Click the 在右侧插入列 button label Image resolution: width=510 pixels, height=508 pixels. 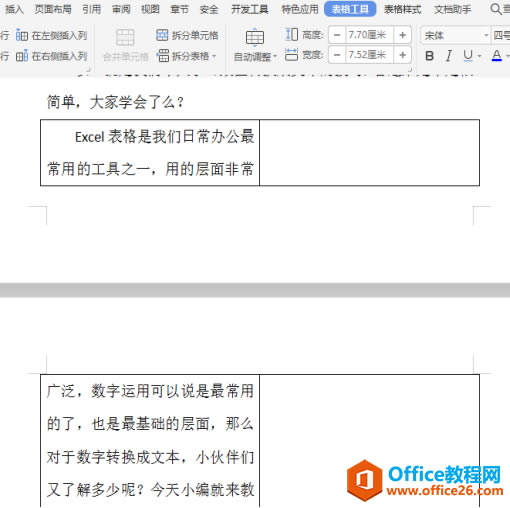point(59,56)
